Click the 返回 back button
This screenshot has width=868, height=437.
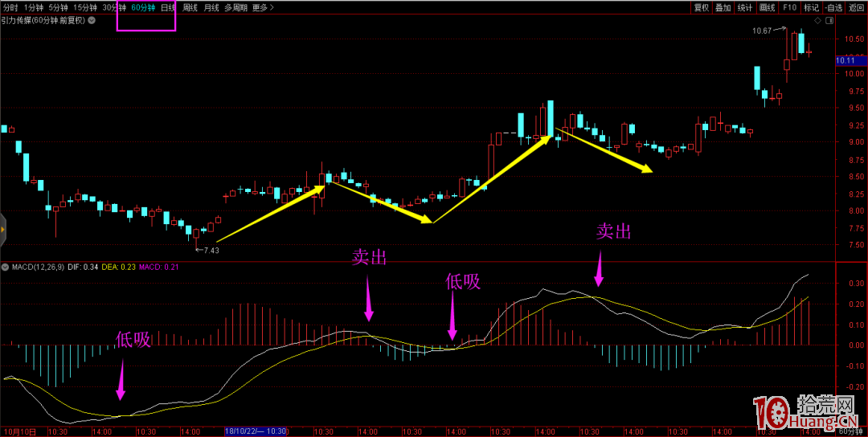(x=855, y=8)
